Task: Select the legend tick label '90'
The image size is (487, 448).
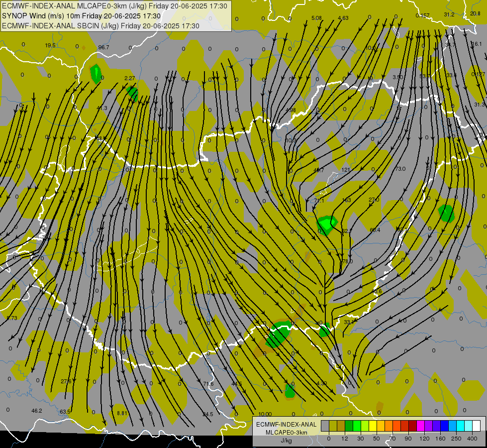Action: tap(408, 439)
